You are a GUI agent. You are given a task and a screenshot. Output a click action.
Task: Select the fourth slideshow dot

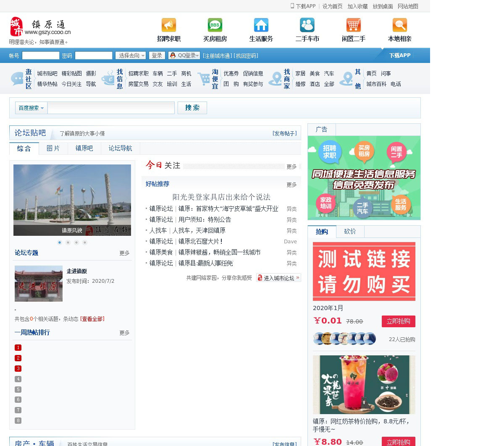(85, 243)
